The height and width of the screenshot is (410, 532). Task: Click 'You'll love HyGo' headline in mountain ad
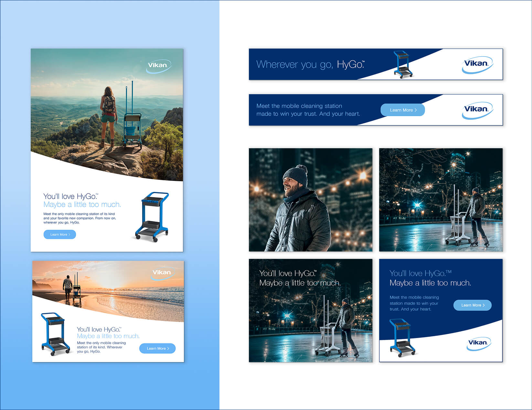coord(71,196)
